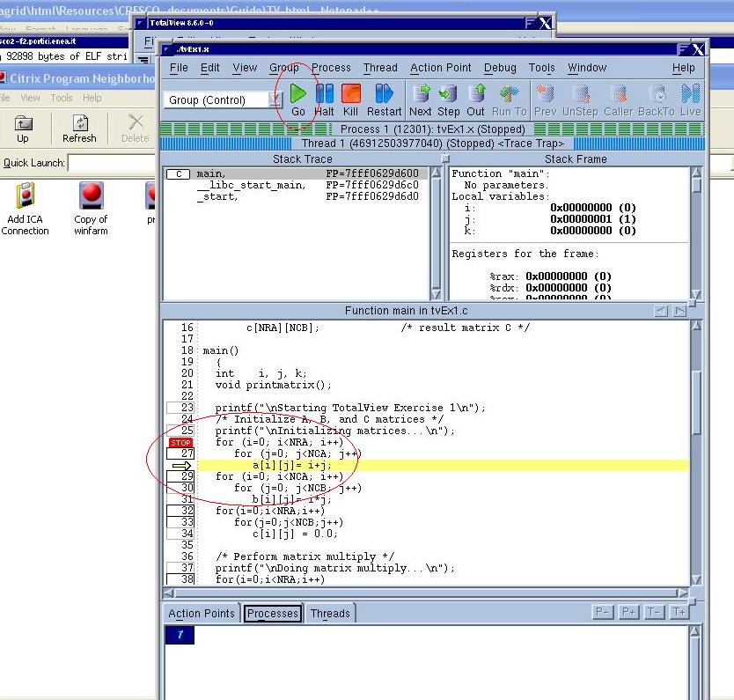
Task: Halt the process with Halt button
Action: (324, 99)
